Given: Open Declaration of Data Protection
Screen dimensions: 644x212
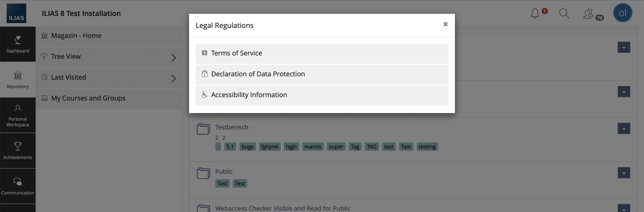Looking at the screenshot, I should (258, 74).
